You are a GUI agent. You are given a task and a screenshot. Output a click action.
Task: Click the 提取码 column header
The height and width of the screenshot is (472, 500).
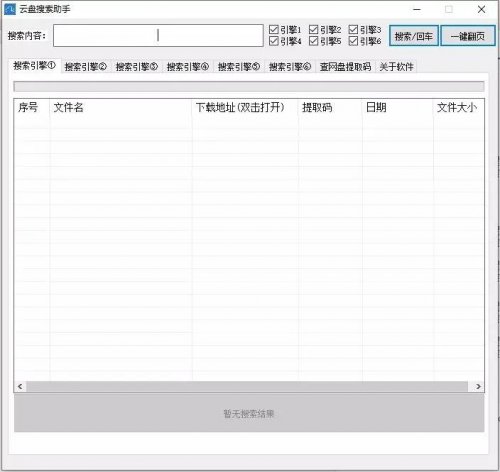330,107
